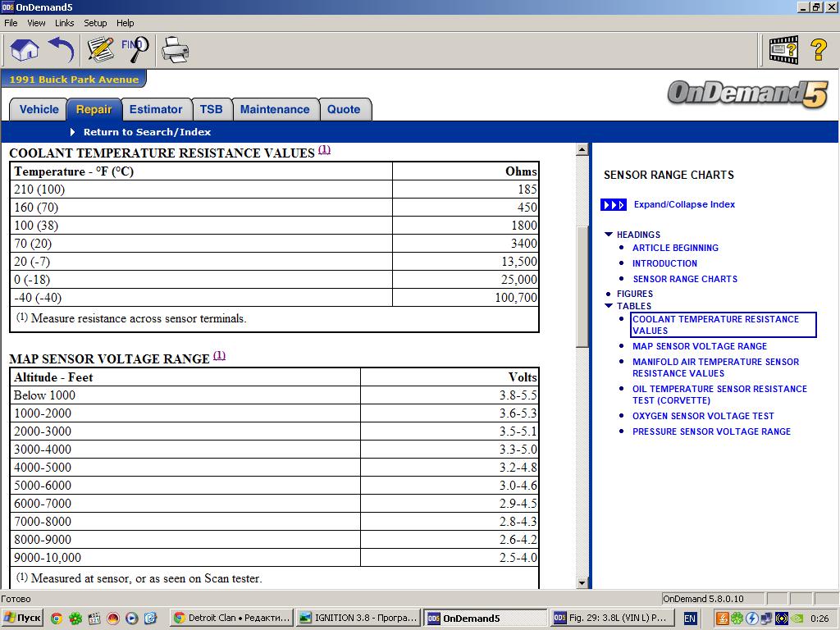
Task: Switch to Detroit Clan Chrome taskbar window
Action: 232,619
